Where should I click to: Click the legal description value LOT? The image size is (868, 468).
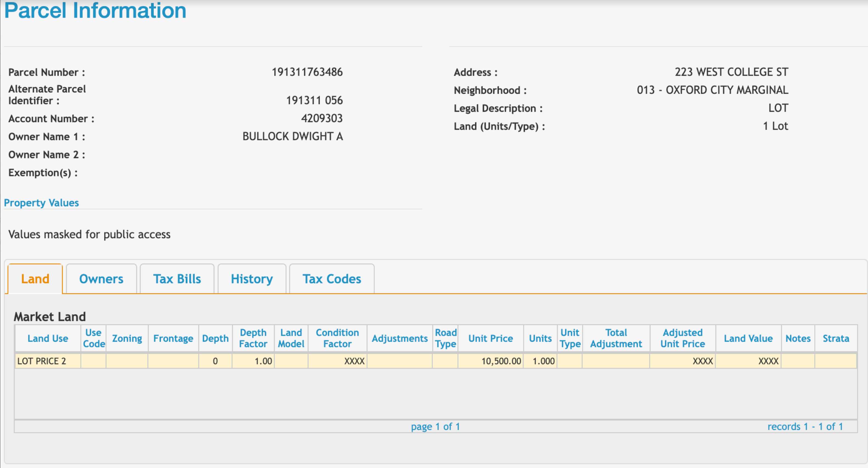[778, 108]
